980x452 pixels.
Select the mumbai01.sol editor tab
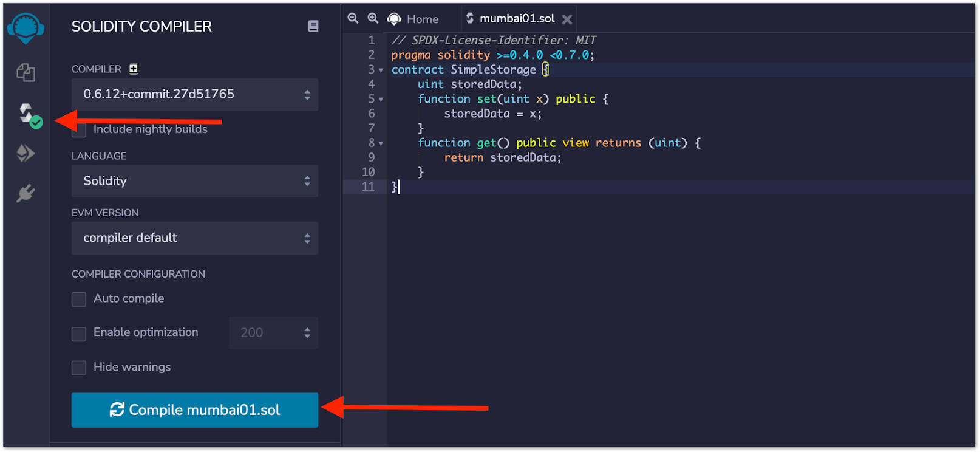[516, 19]
